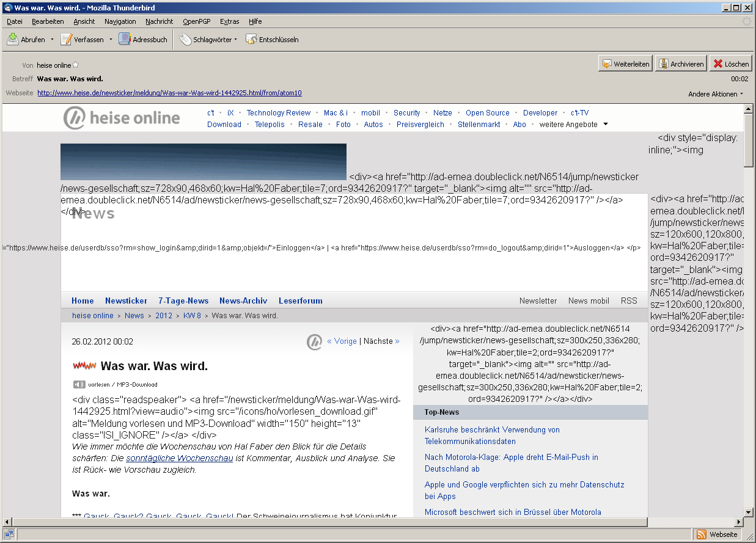Screen dimensions: 756x543
Task: Open the Extras menu
Action: point(230,21)
